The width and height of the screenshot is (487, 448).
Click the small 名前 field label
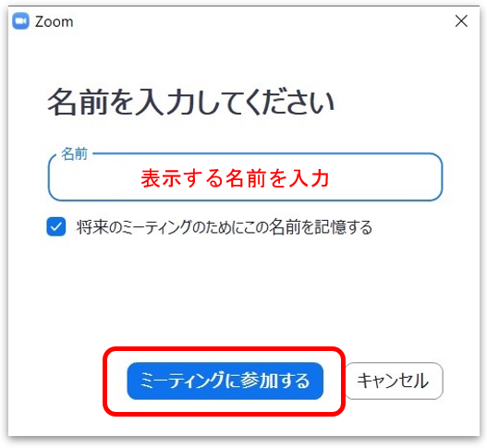pyautogui.click(x=75, y=153)
